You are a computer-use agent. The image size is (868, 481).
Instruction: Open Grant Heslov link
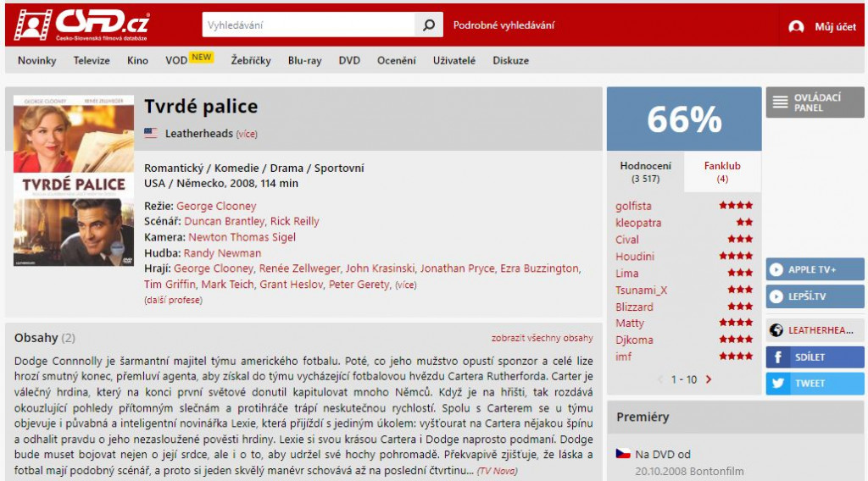coord(292,285)
